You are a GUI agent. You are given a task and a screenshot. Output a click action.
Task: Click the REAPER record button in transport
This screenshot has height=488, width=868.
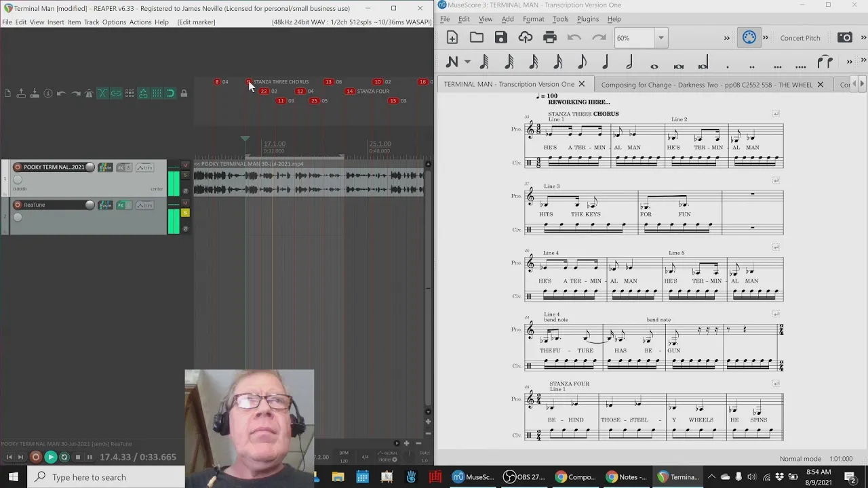pyautogui.click(x=36, y=457)
